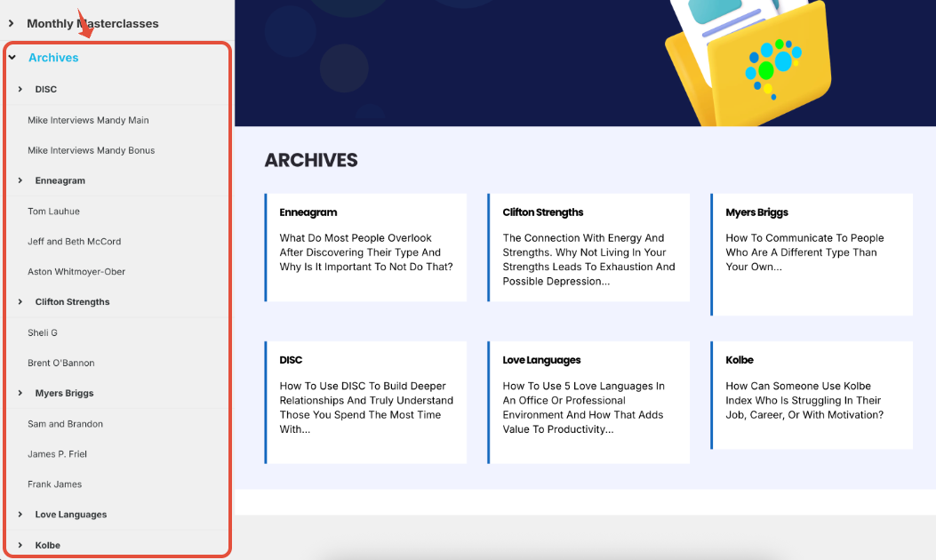This screenshot has height=560, width=936.
Task: Select Love Languages category in sidebar
Action: point(71,514)
